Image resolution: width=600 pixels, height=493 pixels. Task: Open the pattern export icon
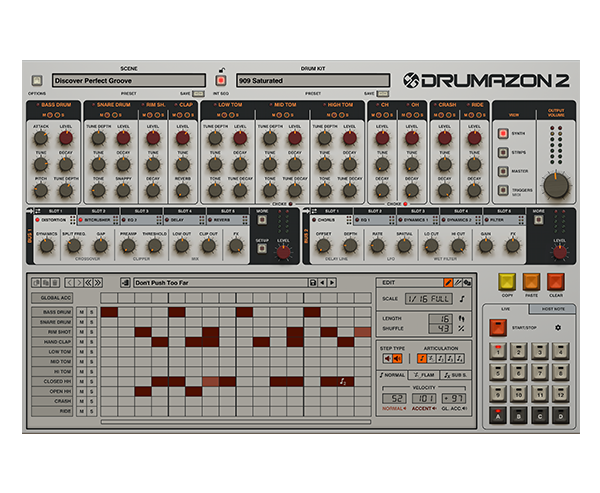pyautogui.click(x=125, y=283)
